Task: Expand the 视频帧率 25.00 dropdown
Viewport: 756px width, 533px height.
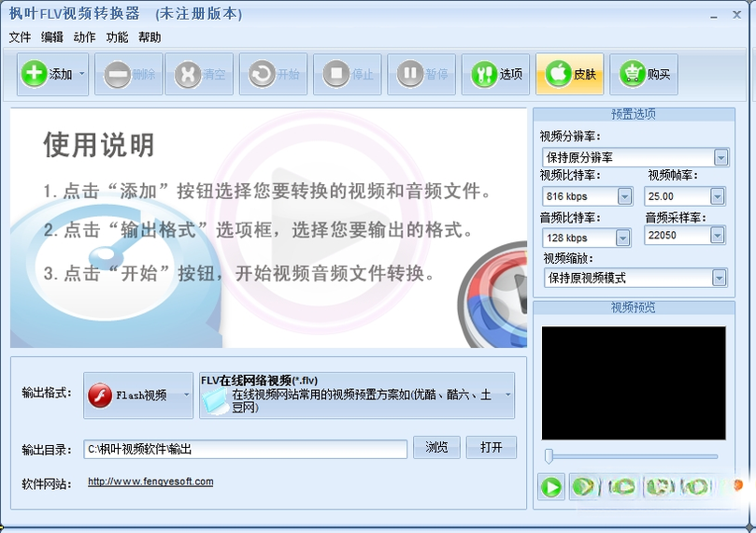Action: [x=718, y=196]
